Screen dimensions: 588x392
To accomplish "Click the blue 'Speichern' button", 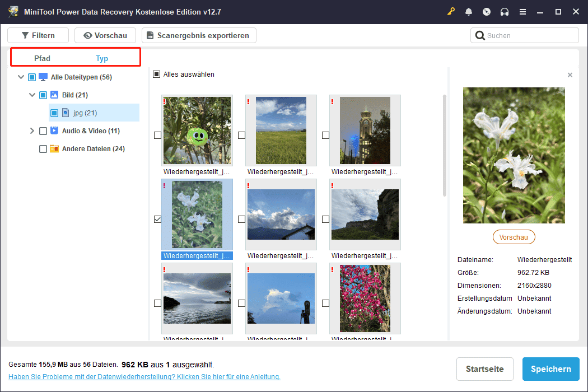I will 550,369.
